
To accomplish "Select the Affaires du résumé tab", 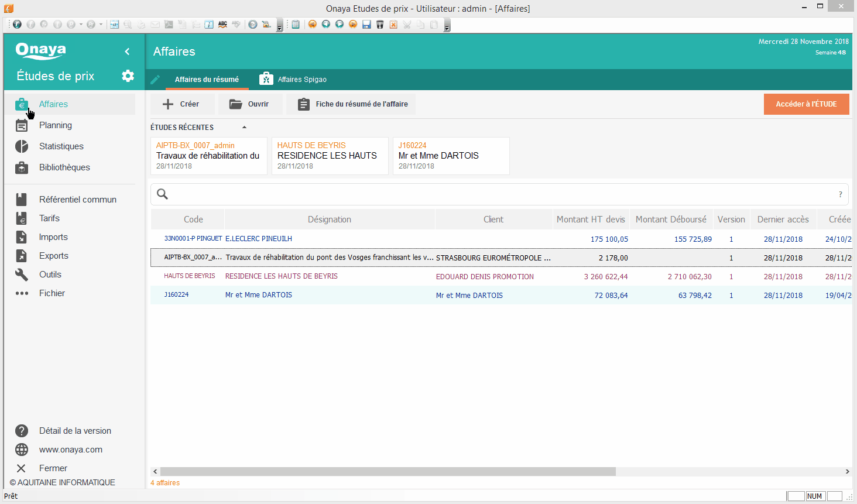I will [x=207, y=80].
